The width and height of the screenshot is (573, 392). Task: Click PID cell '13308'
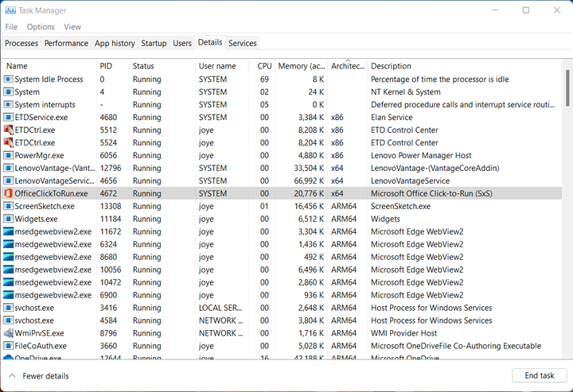[x=111, y=206]
